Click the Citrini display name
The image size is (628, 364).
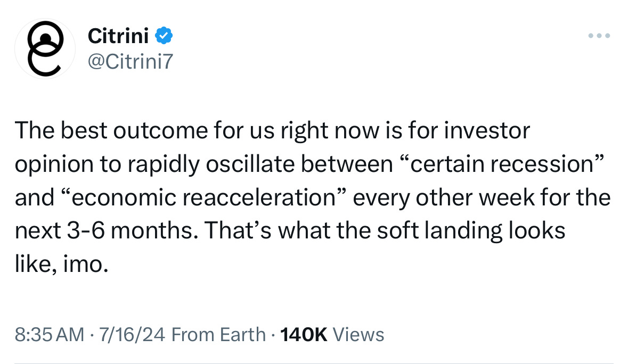pos(118,36)
